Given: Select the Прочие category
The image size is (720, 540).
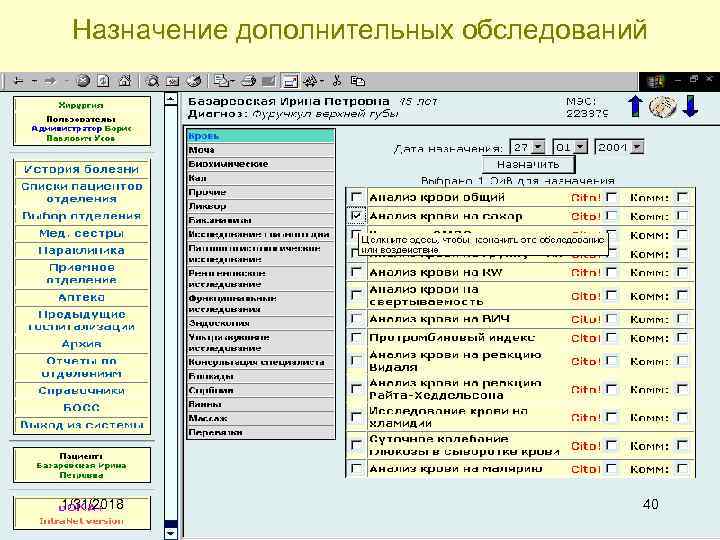Looking at the screenshot, I should (x=261, y=192).
